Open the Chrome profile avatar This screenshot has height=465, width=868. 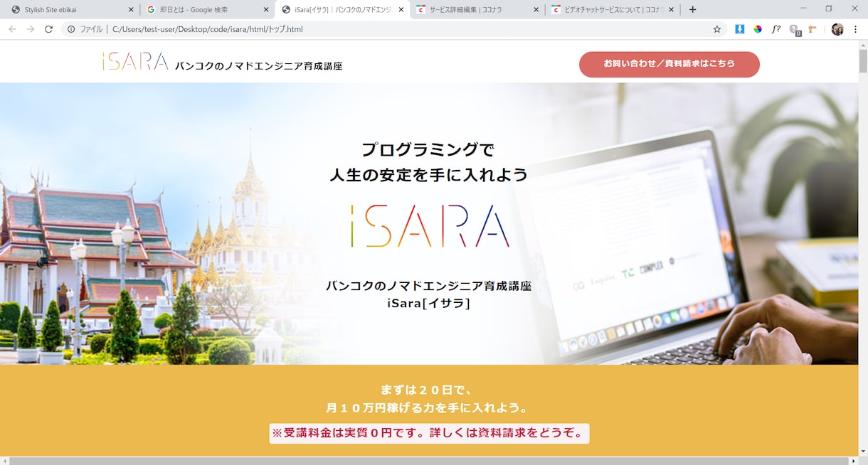(837, 29)
